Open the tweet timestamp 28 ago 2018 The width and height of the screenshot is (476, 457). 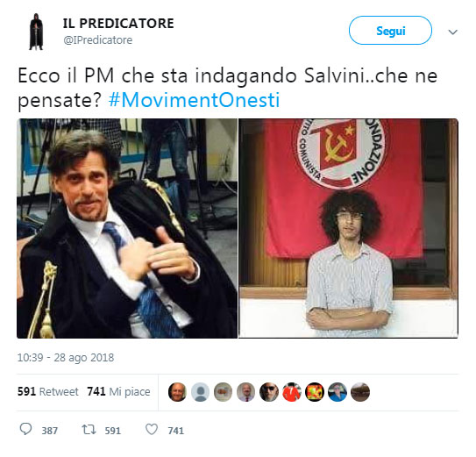66,358
